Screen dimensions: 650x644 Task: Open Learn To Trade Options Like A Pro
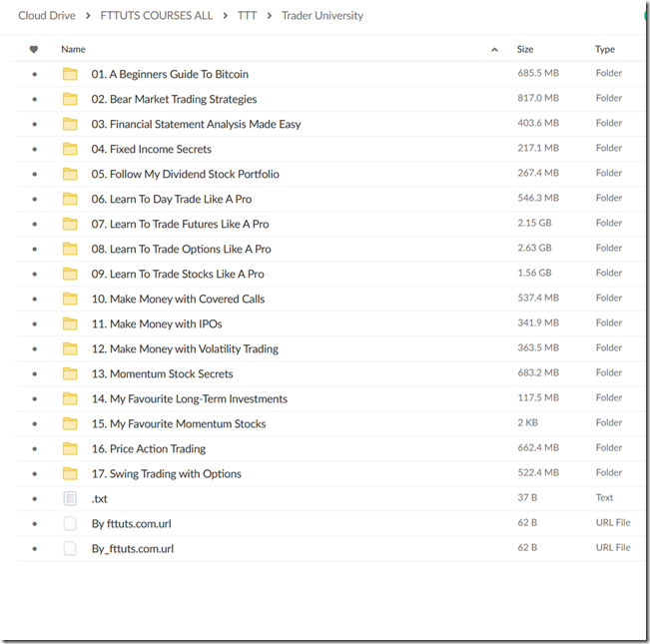[x=181, y=249]
